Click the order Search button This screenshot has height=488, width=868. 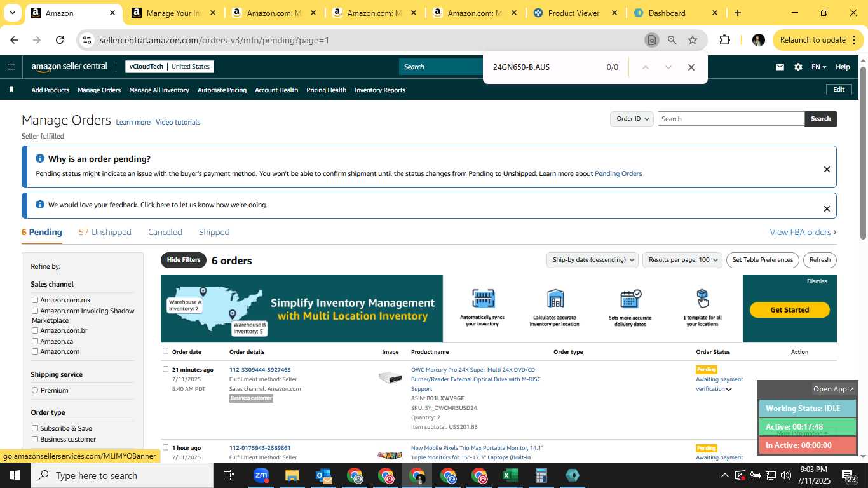click(820, 119)
